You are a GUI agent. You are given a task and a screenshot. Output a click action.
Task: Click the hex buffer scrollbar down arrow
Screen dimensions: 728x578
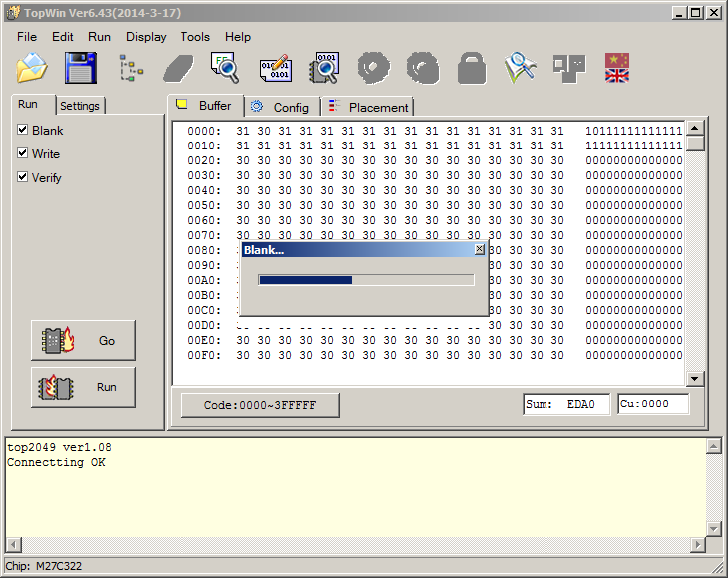[x=695, y=379]
